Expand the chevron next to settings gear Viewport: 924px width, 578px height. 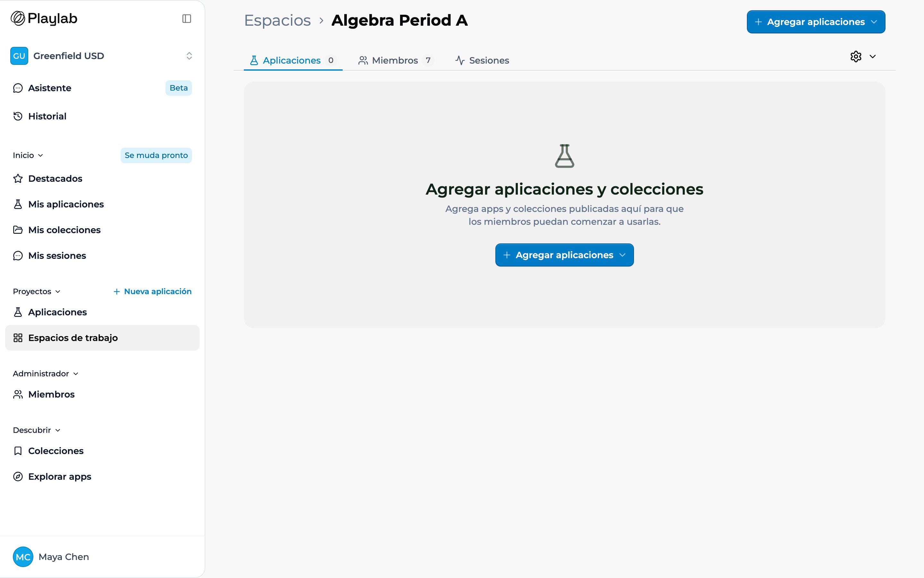[x=872, y=57]
